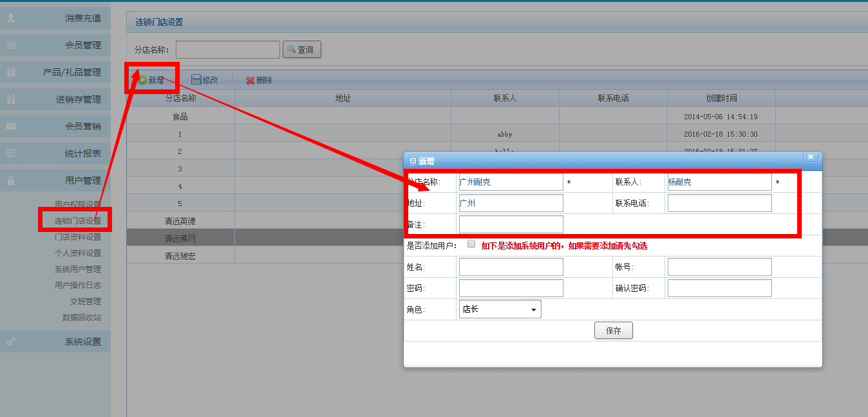
Task: Open 用户操作日志 submenu link
Action: coord(77,286)
